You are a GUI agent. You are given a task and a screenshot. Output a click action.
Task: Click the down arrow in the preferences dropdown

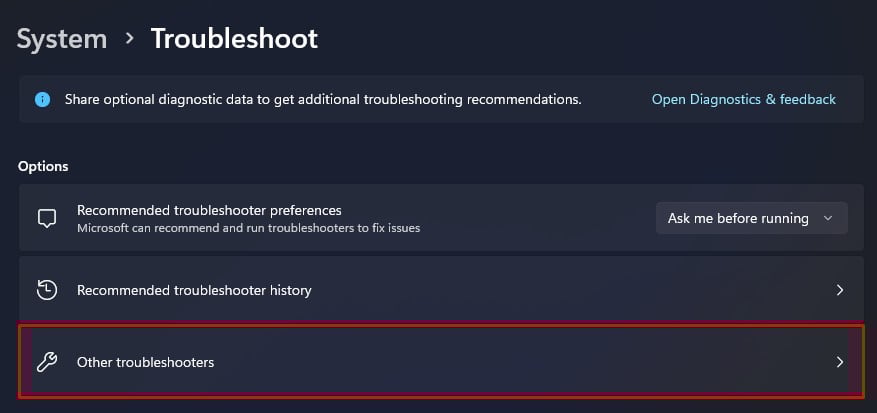pos(827,218)
